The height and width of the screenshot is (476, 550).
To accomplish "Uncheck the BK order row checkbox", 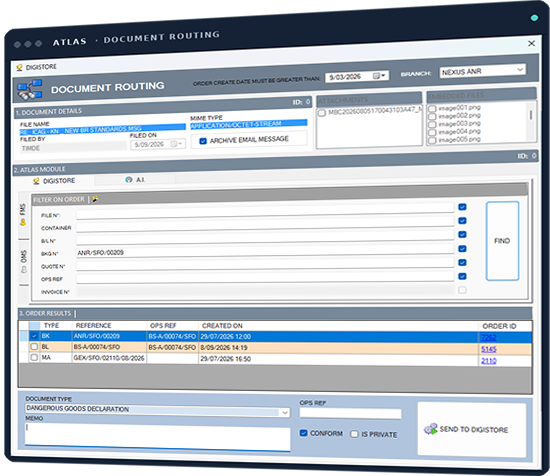I will click(x=34, y=336).
